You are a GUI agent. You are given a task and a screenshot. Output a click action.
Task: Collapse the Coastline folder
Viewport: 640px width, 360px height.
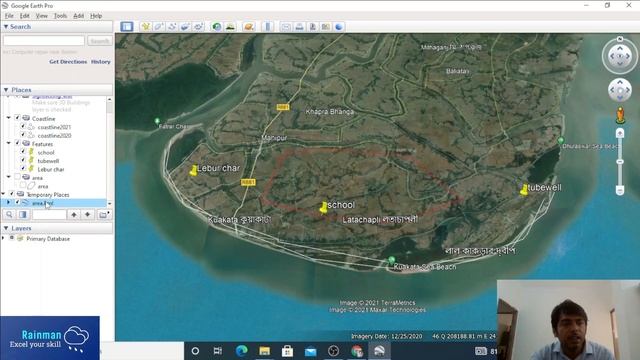pos(9,118)
